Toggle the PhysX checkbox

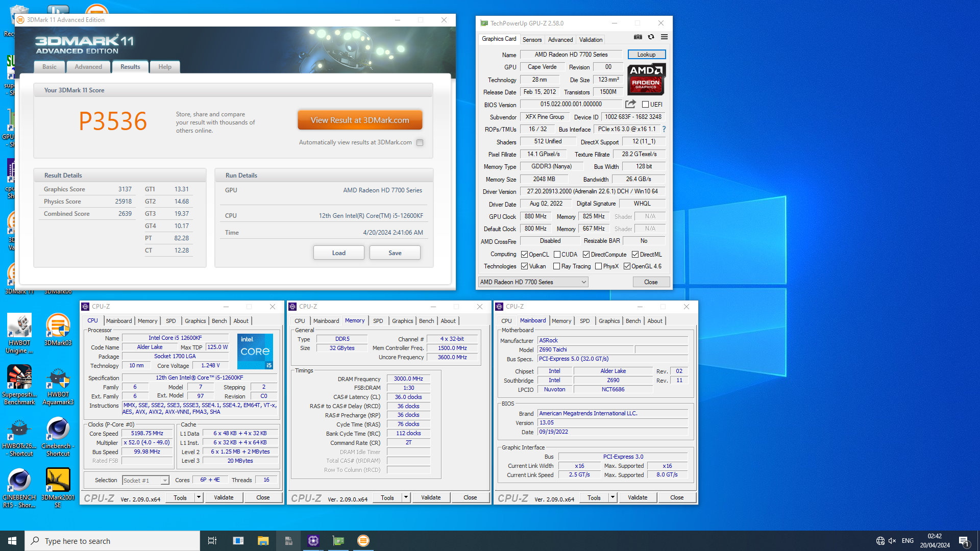click(598, 266)
